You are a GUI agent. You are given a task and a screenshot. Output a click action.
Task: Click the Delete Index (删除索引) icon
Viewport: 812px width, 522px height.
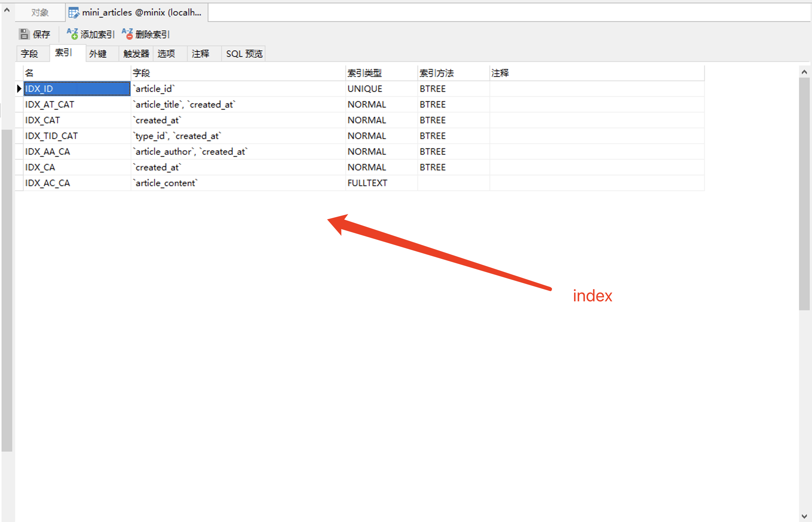[127, 34]
